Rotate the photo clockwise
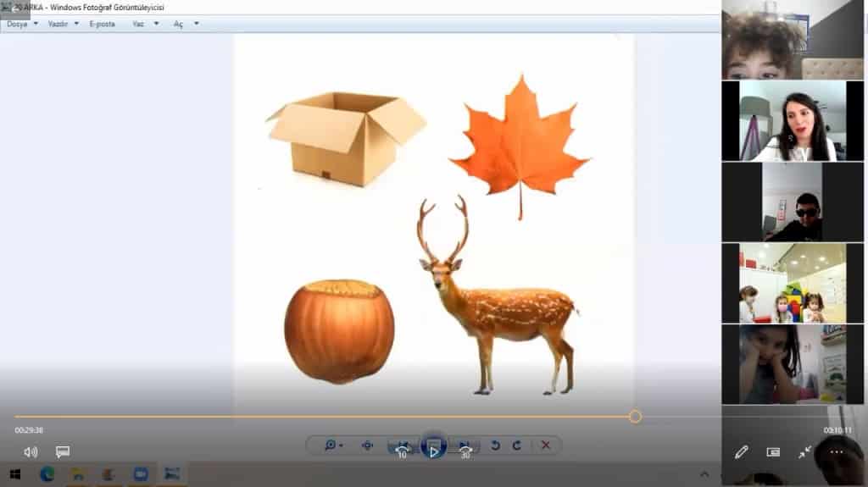The height and width of the screenshot is (487, 868). click(516, 445)
